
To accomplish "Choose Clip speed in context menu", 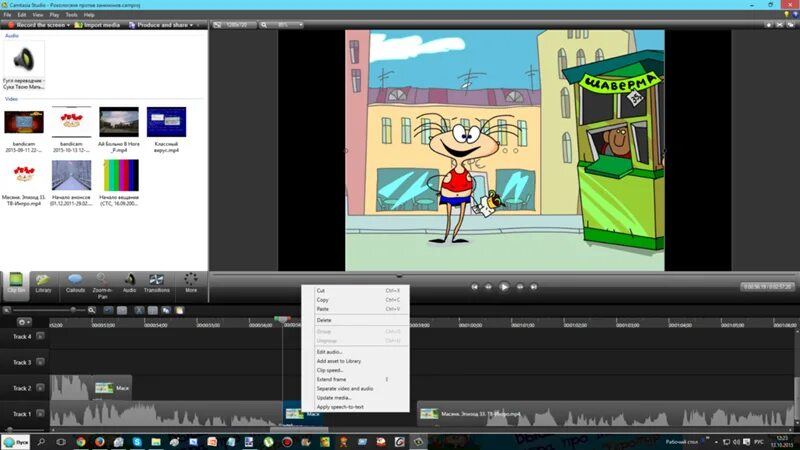I will click(358, 370).
